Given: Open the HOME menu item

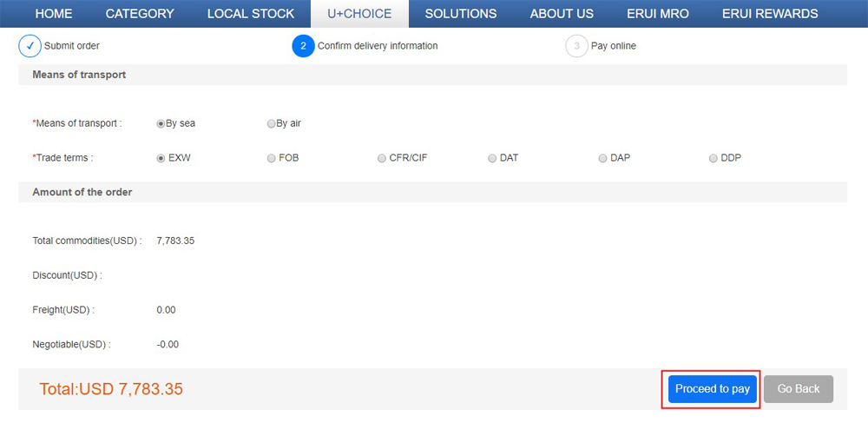Looking at the screenshot, I should click(54, 14).
